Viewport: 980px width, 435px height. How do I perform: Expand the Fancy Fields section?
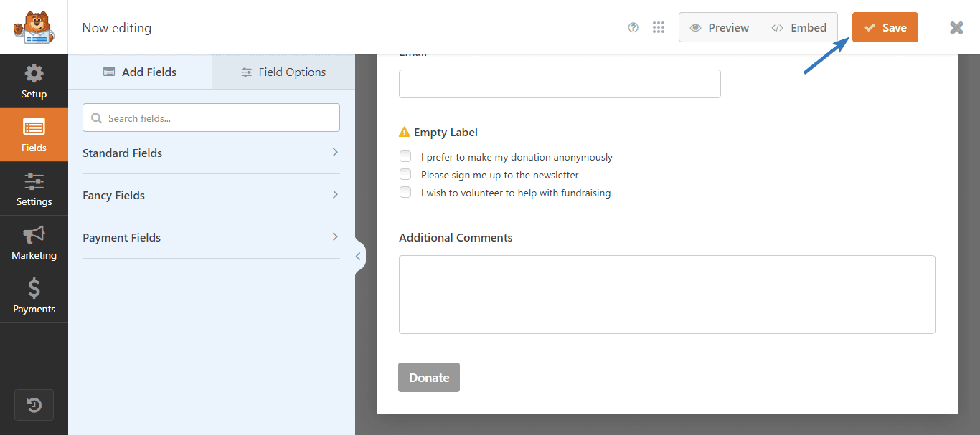tap(211, 195)
